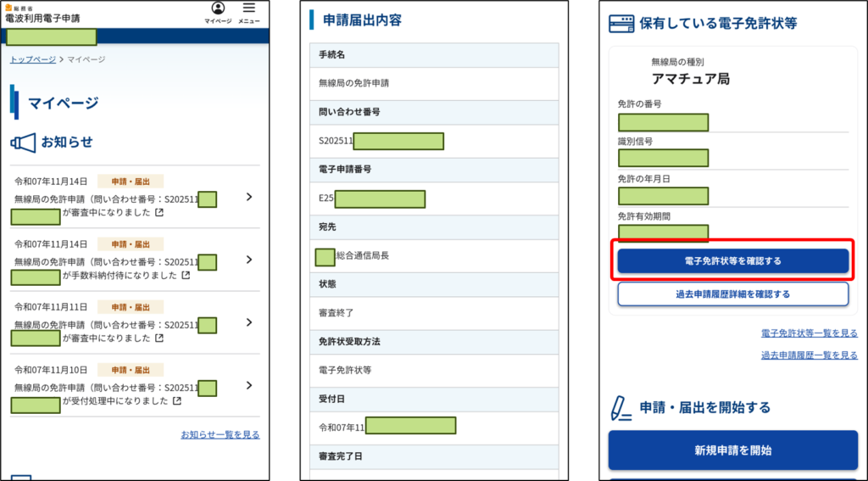Click the 電波利用電子申請 site logo
868x481 pixels.
click(x=42, y=14)
